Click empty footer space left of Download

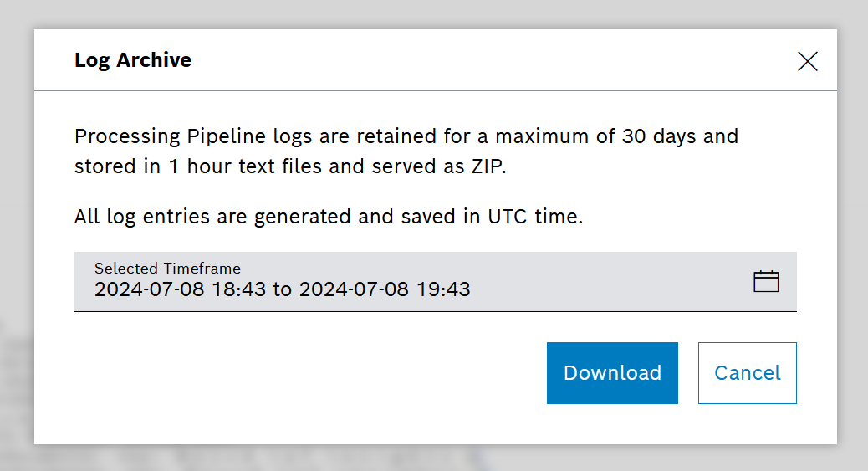(x=309, y=373)
